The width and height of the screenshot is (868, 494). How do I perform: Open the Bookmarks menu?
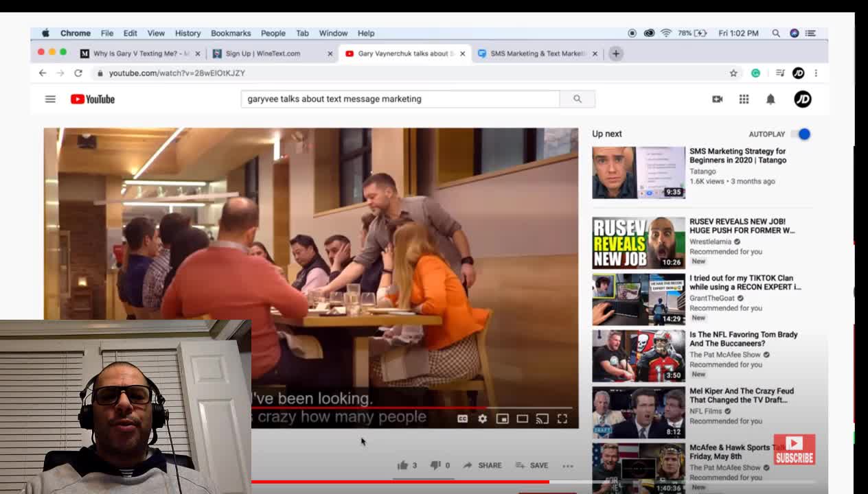pyautogui.click(x=231, y=33)
